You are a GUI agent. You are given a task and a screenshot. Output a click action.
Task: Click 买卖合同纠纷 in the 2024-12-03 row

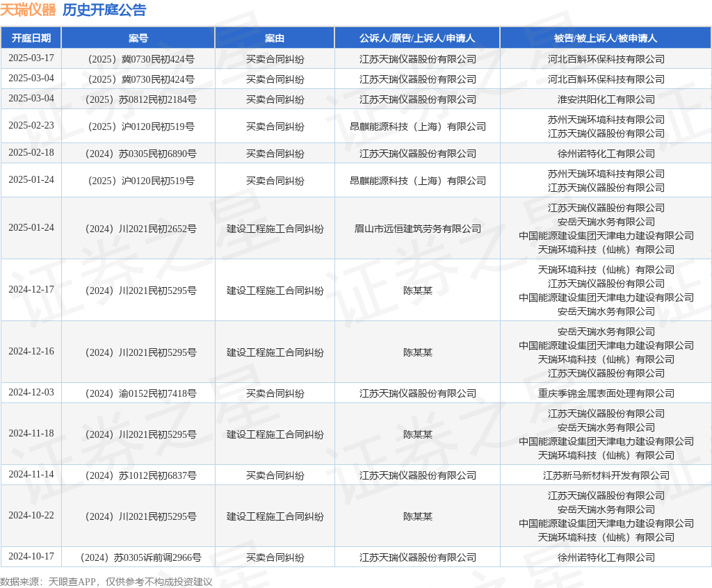275,393
